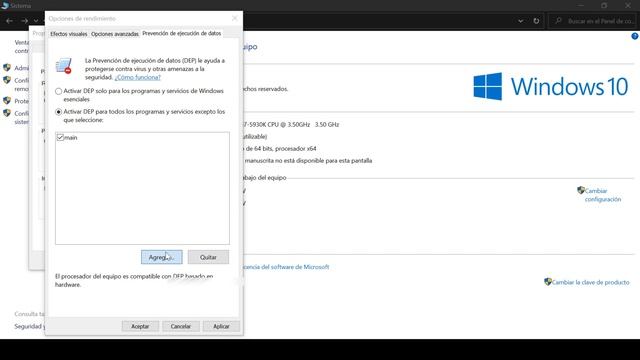The height and width of the screenshot is (360, 640).
Task: Click the shield icon next to 'Cambiar la clave de producto'
Action: point(548,282)
